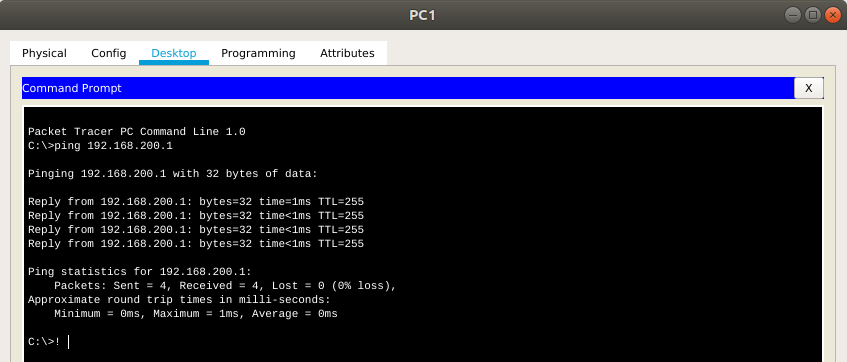Click the PC1 window title
This screenshot has width=847, height=362.
[x=422, y=15]
